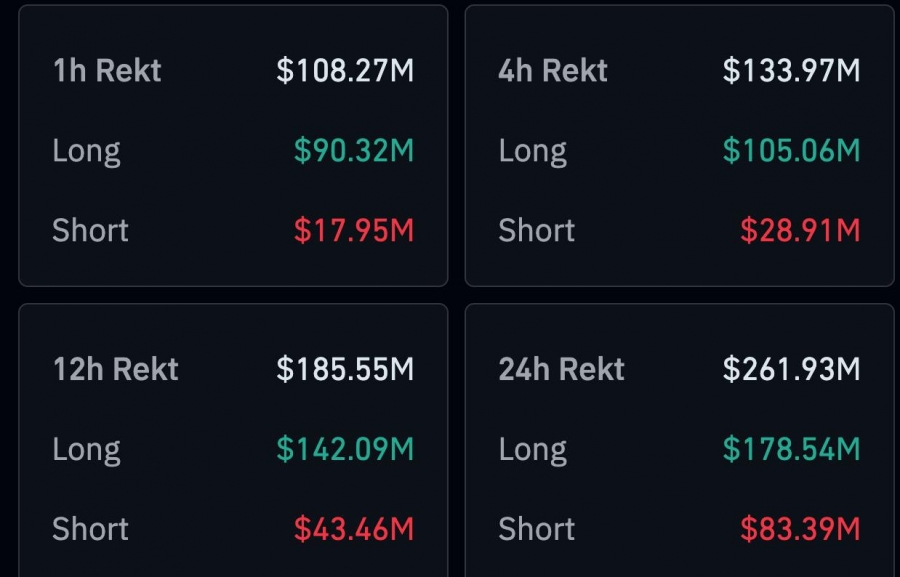Select the $185.55M 12h total value
The image size is (900, 577).
345,369
